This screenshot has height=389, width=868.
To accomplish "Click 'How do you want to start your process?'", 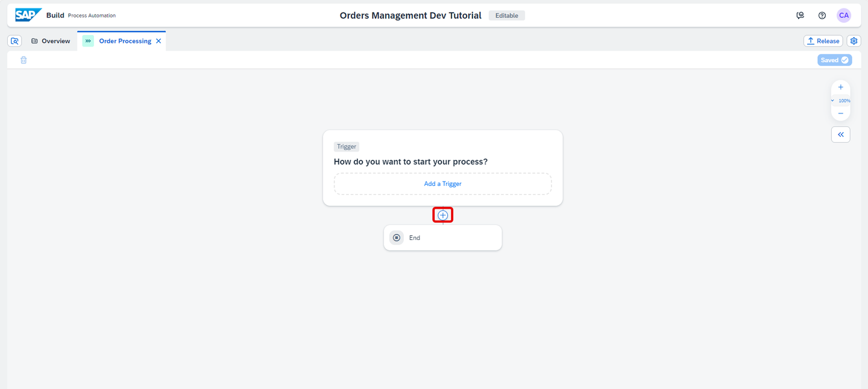I will (410, 162).
